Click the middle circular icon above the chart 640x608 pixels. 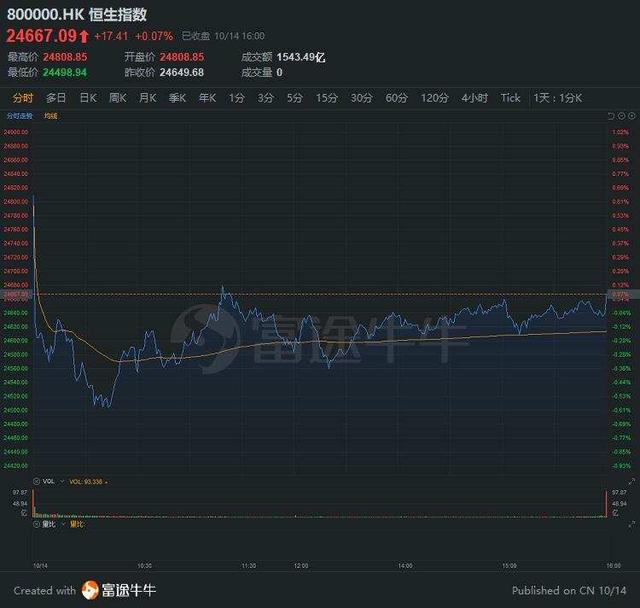pos(621,116)
